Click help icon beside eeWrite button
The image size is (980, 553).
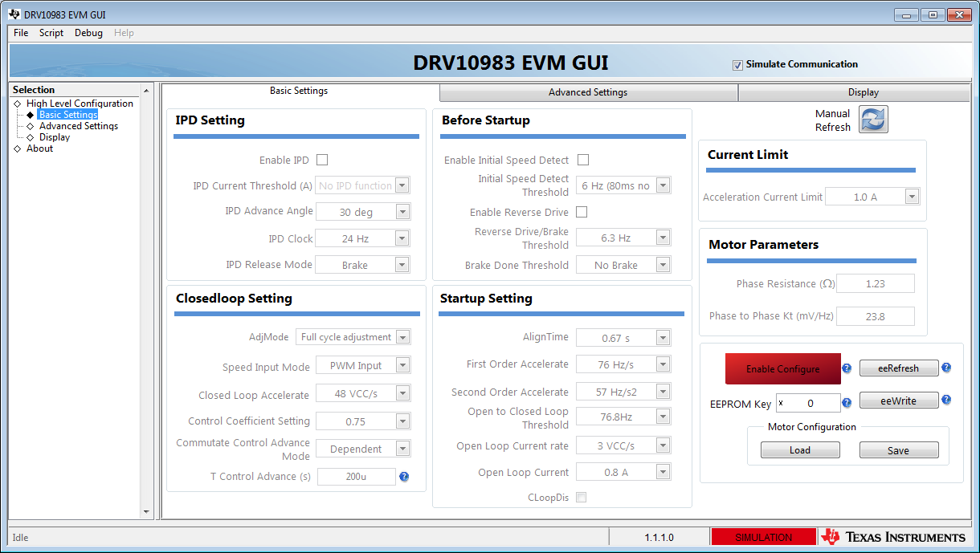click(x=946, y=400)
